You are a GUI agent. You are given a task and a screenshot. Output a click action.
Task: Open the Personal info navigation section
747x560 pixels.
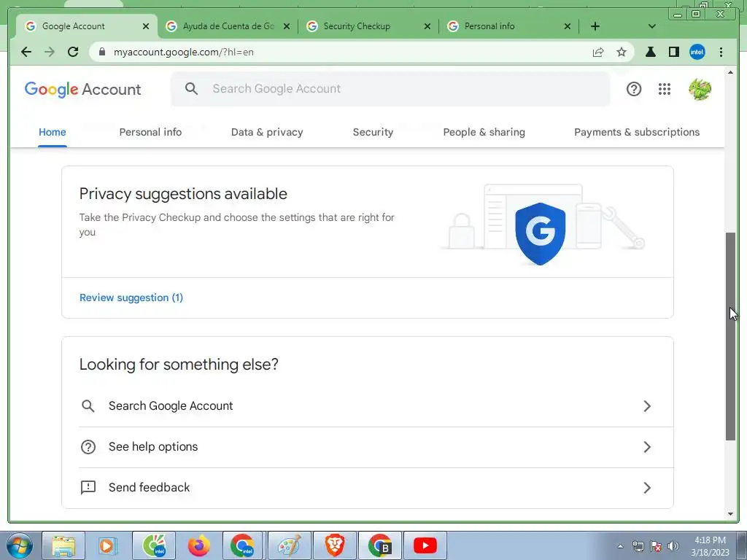(150, 133)
